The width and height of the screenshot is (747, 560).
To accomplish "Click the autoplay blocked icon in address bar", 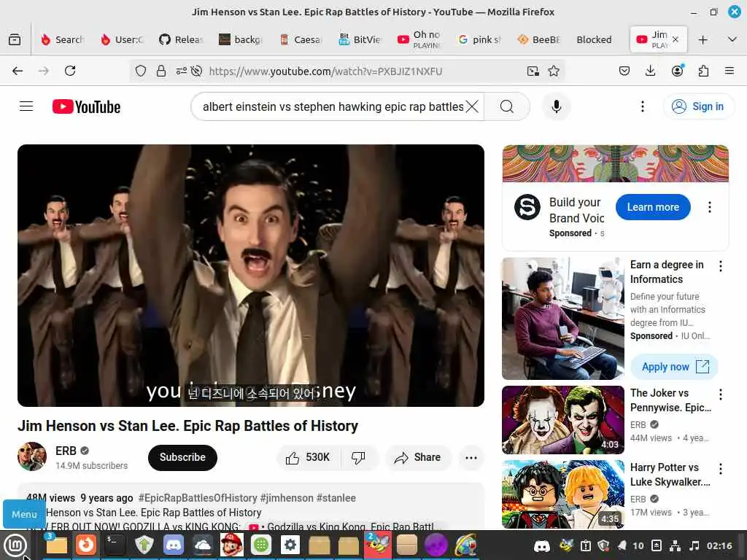I will (196, 71).
